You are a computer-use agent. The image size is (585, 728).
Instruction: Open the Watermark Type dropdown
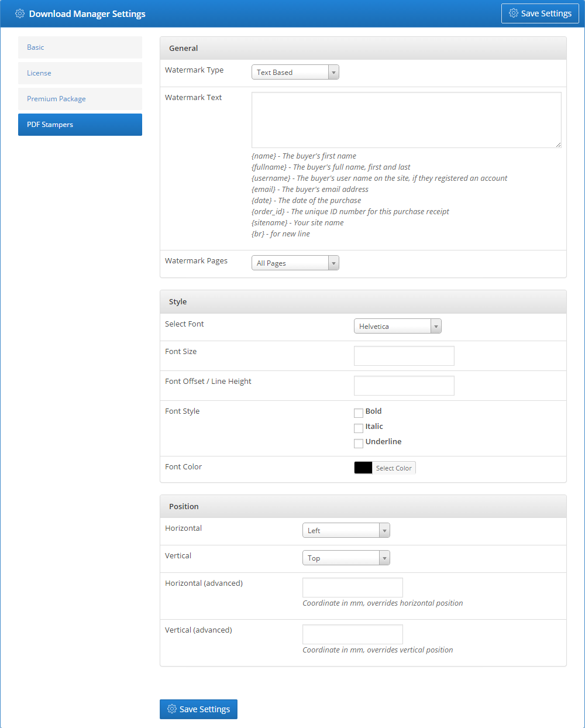pyautogui.click(x=295, y=72)
